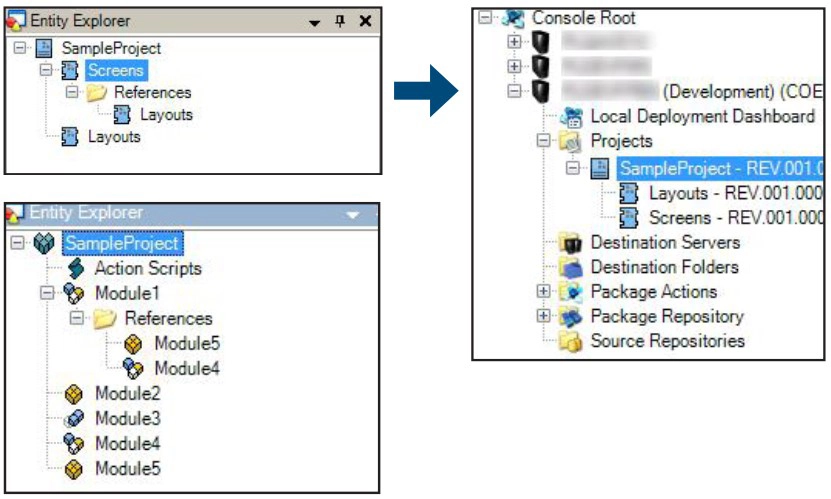Pin the top Entity Explorer panel
The image size is (831, 499).
click(340, 21)
